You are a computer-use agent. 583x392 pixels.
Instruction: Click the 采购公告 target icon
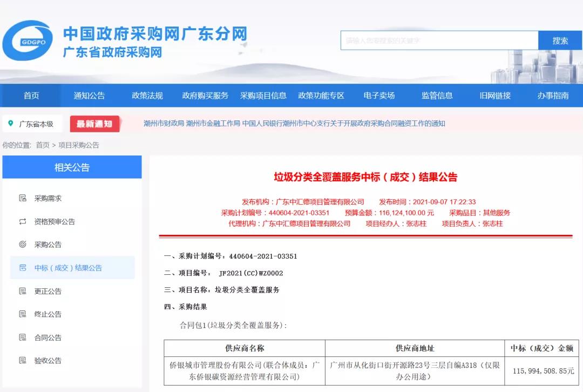coord(23,245)
